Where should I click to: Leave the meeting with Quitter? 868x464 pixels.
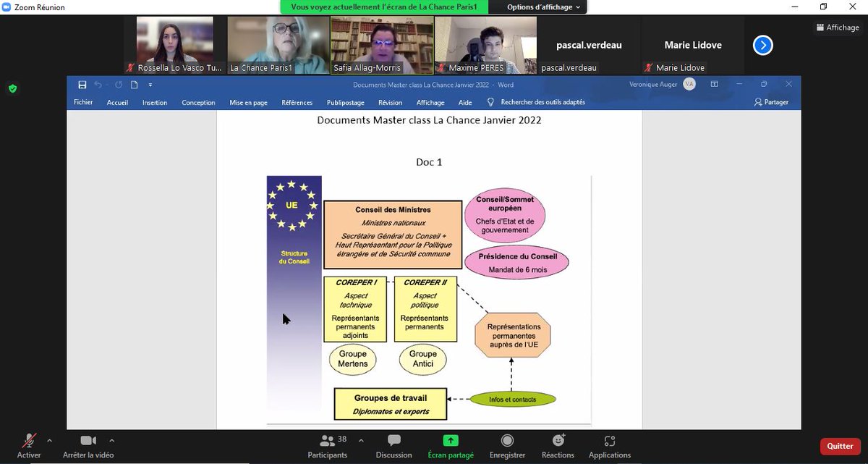840,446
